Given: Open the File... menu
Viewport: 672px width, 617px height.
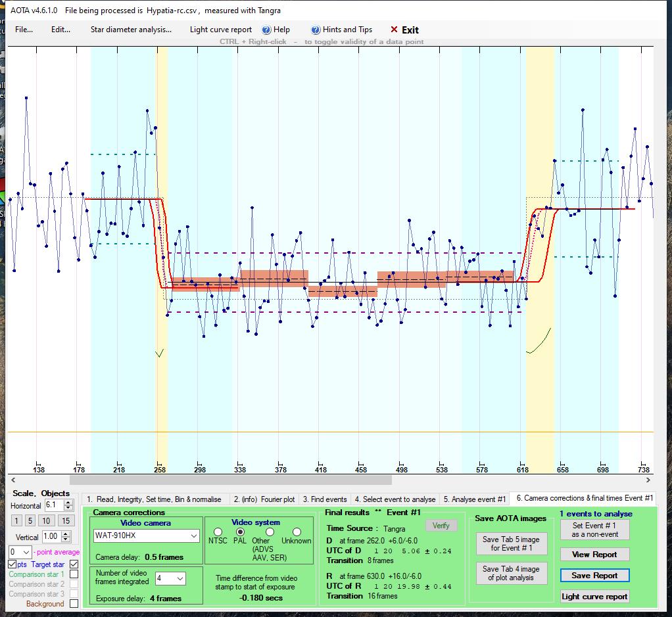Looking at the screenshot, I should click(x=24, y=30).
